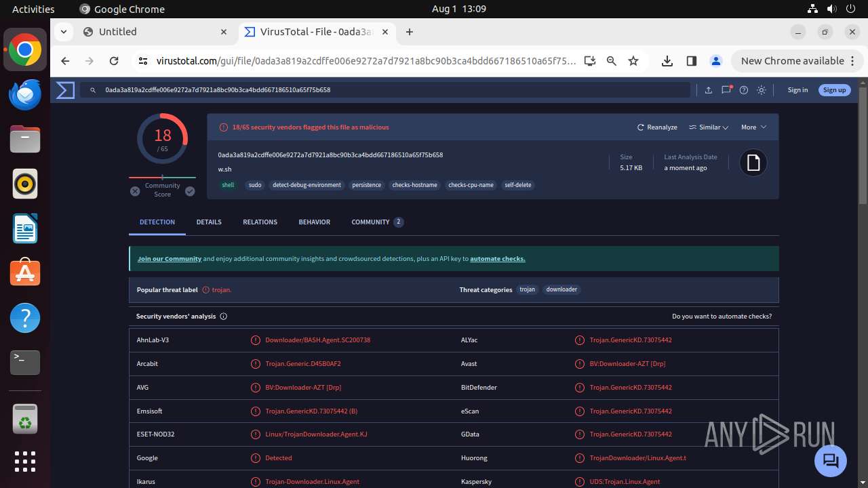
Task: Switch to the Untitled tab
Action: tap(155, 32)
